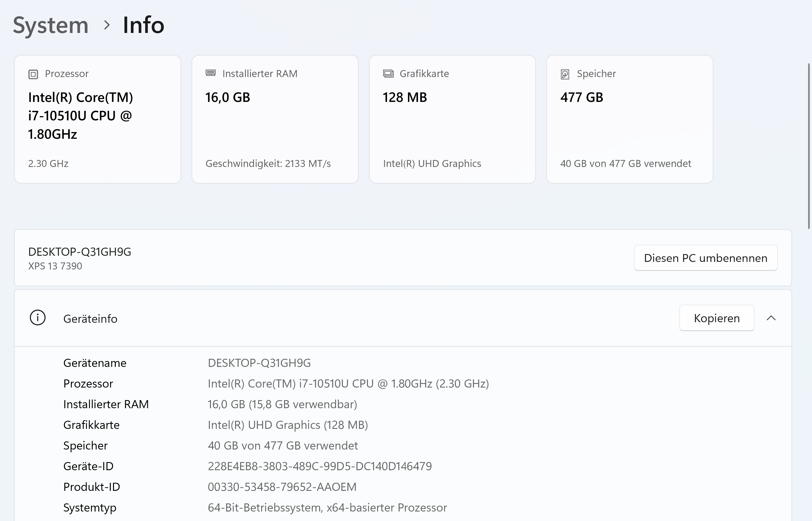
Task: Select 16,0 GB (15,8 GB verwendbar) value
Action: [282, 404]
